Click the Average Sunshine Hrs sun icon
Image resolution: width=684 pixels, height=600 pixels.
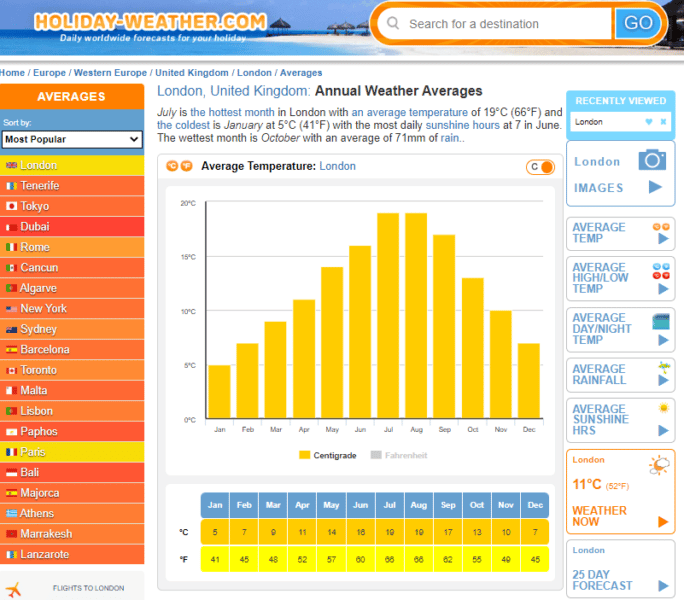[664, 408]
